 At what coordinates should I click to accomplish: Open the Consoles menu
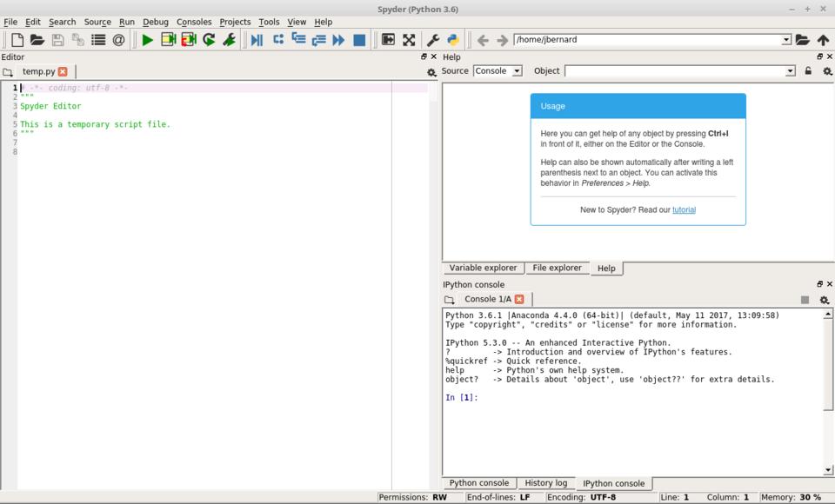[x=194, y=22]
